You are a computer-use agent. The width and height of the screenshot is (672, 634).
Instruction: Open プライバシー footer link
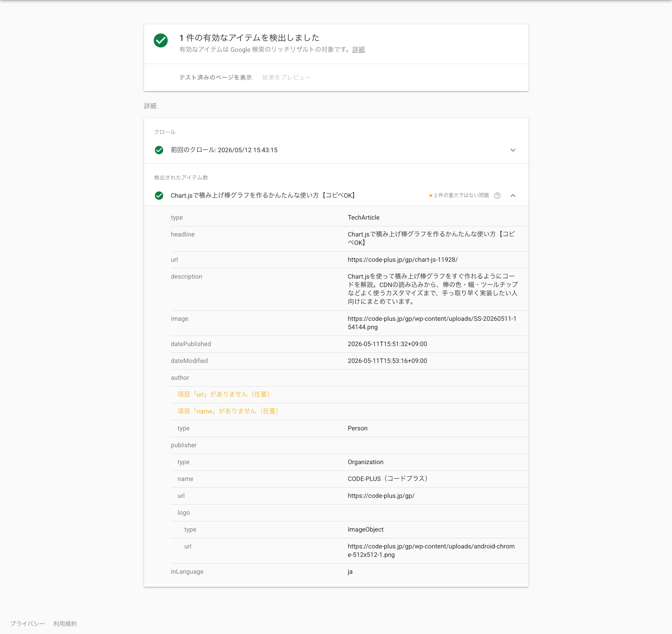(28, 624)
